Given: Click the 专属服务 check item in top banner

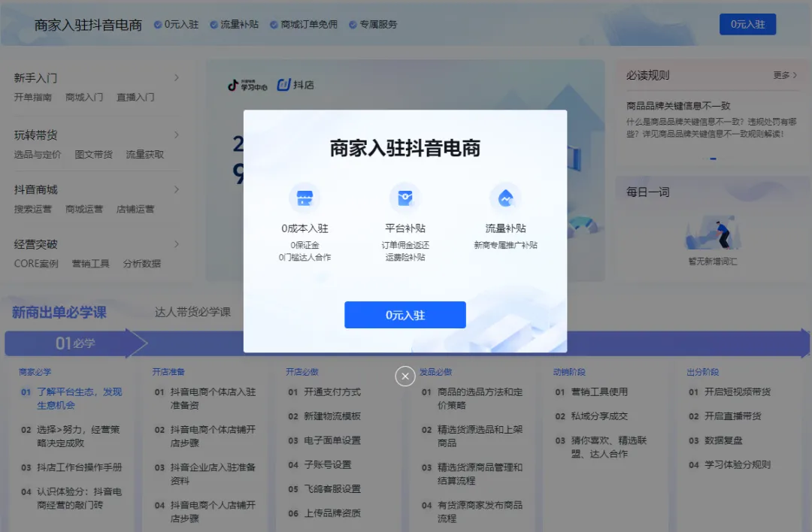Looking at the screenshot, I should (373, 24).
